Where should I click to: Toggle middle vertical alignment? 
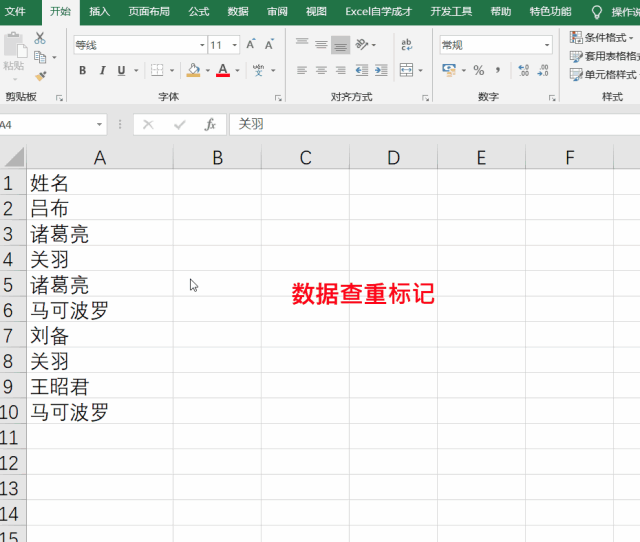click(321, 44)
